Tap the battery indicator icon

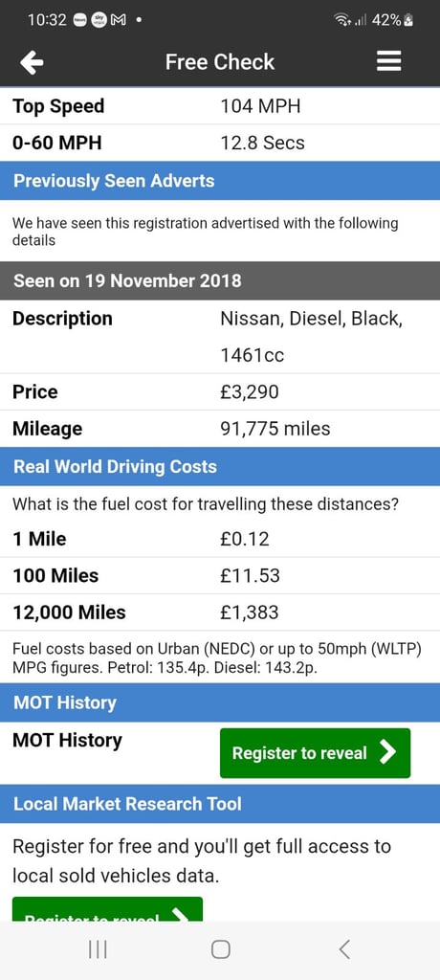pyautogui.click(x=408, y=20)
